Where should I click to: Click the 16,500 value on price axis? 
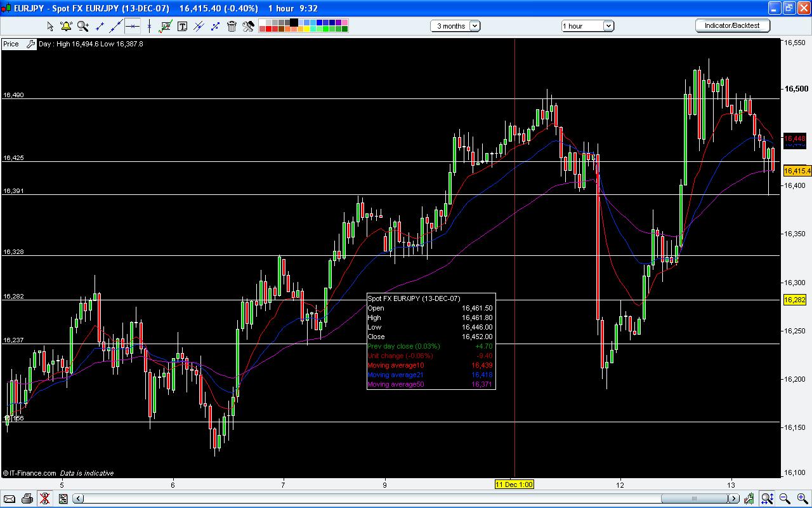(796, 89)
